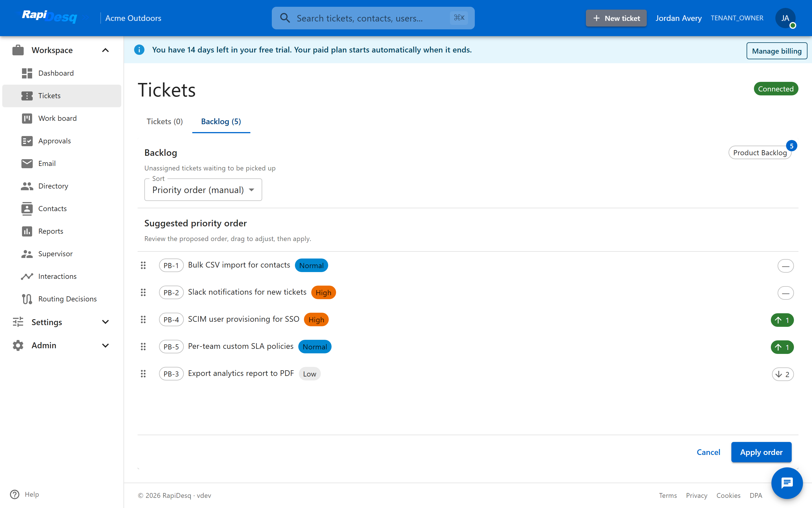
Task: Open the Terms footer link
Action: coord(668,496)
